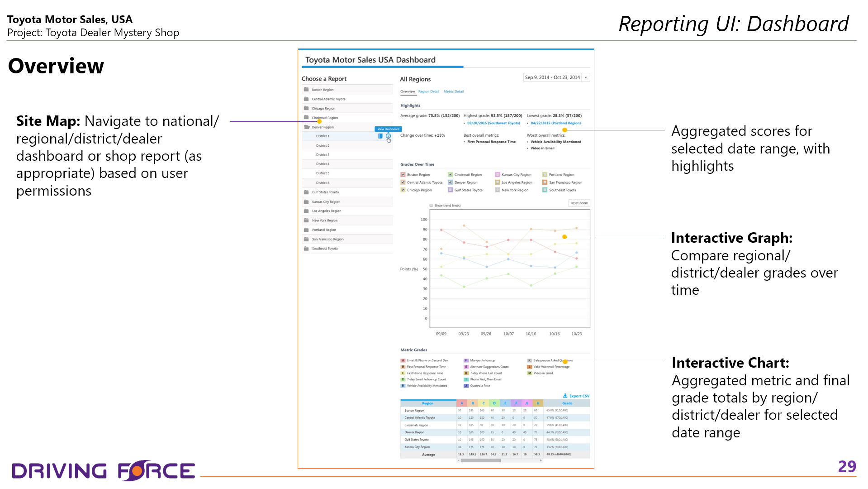Expand the Cincinnati Region tree entry
Screen dimensions: 868x489
(347, 118)
